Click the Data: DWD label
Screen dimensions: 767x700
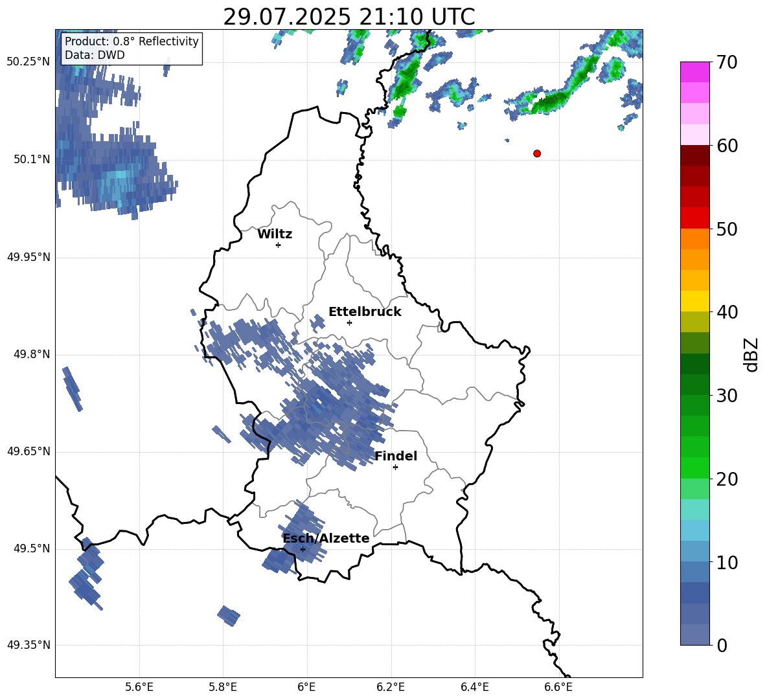coord(95,55)
